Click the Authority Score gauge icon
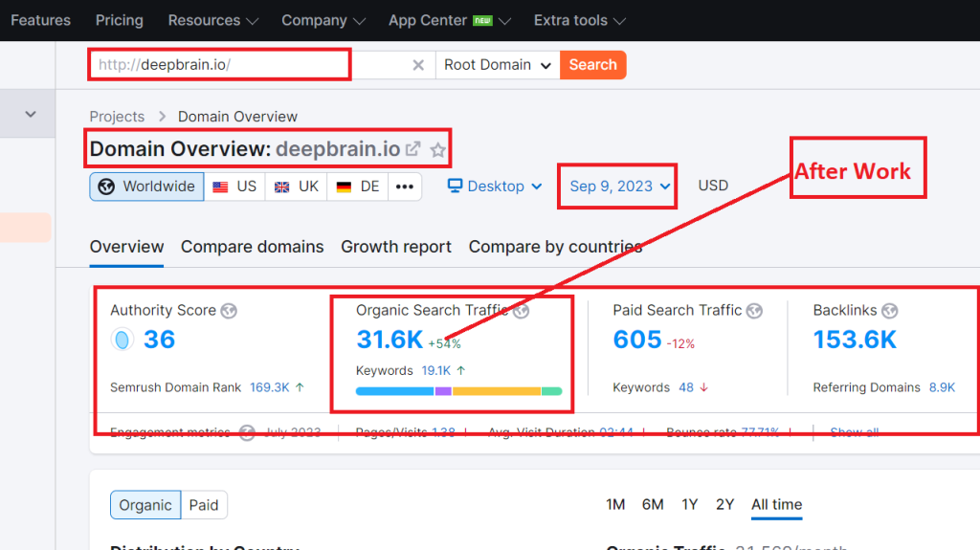980x550 pixels. pos(122,340)
